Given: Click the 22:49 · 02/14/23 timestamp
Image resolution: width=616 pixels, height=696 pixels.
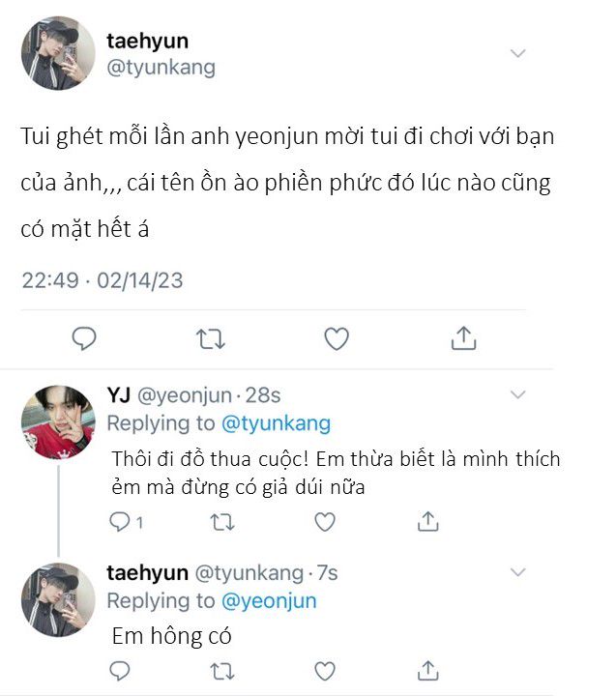Looking at the screenshot, I should 103,281.
